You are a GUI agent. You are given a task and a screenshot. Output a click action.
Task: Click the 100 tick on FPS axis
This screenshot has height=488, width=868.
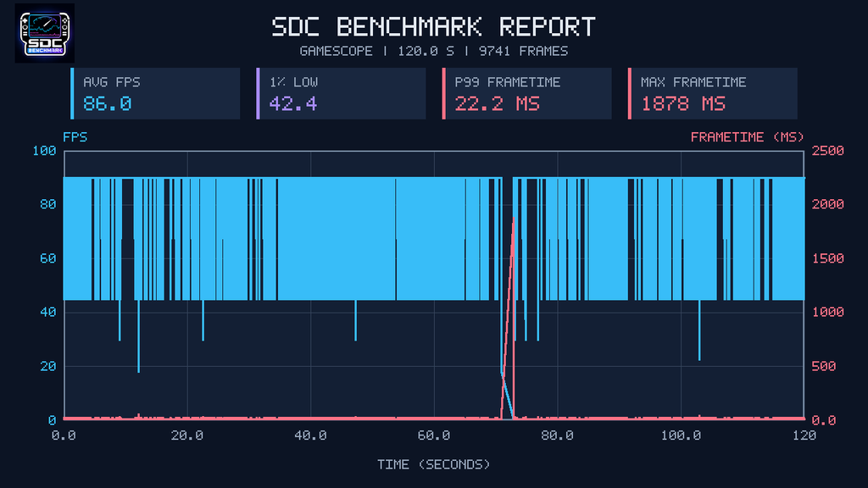click(x=44, y=151)
